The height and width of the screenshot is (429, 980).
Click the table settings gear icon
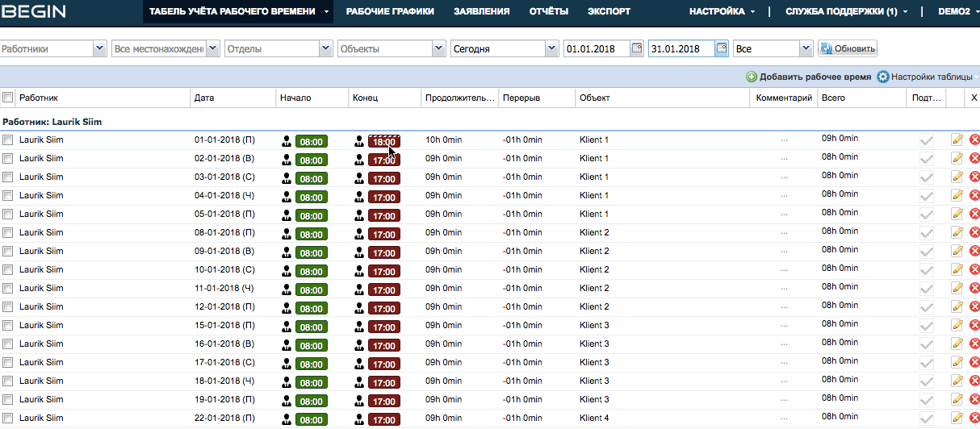tap(883, 77)
